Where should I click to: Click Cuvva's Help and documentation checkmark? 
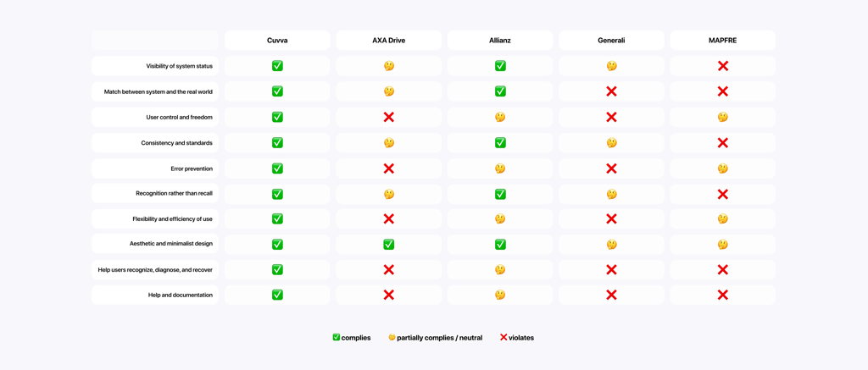(x=277, y=295)
